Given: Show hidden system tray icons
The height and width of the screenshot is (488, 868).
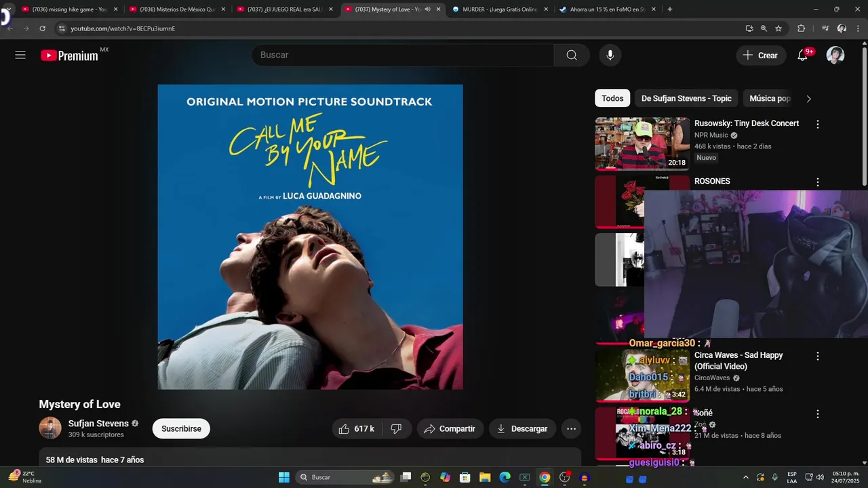Looking at the screenshot, I should click(x=746, y=477).
